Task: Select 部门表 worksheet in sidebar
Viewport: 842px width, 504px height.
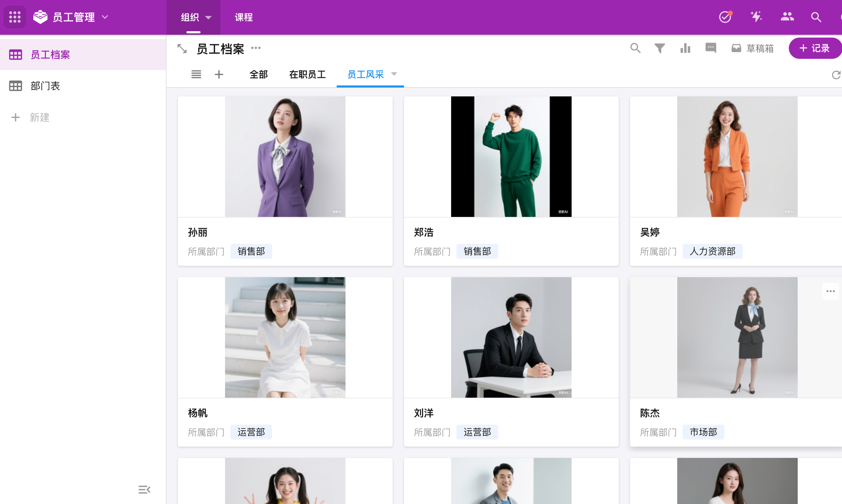Action: (x=83, y=86)
